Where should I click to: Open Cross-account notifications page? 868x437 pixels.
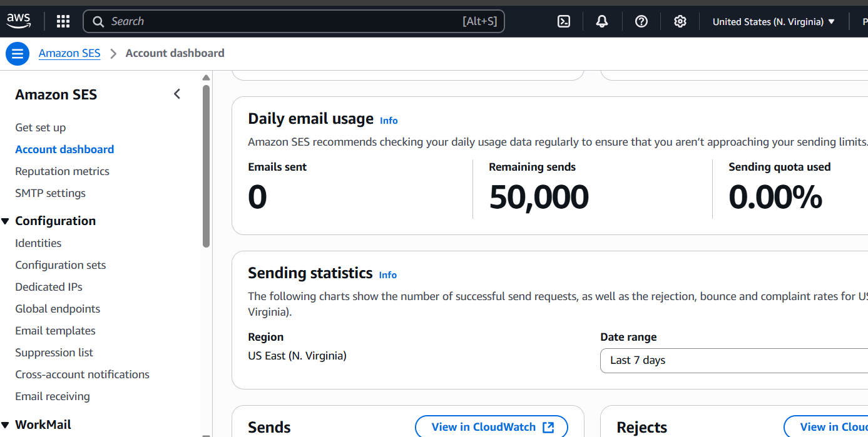coord(82,374)
